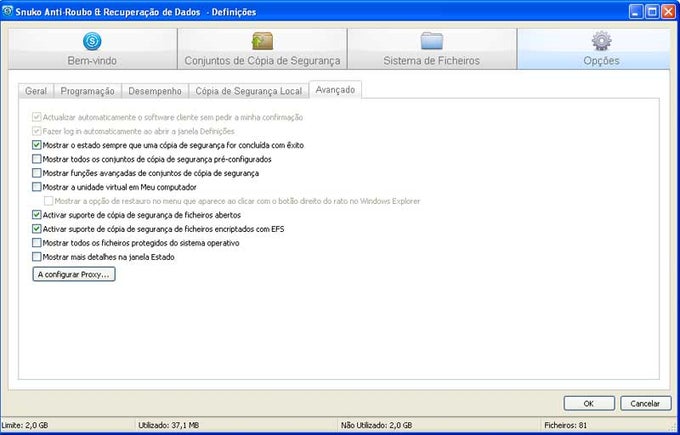Image resolution: width=680 pixels, height=435 pixels.
Task: Switch to the Programação tab
Action: coord(87,91)
